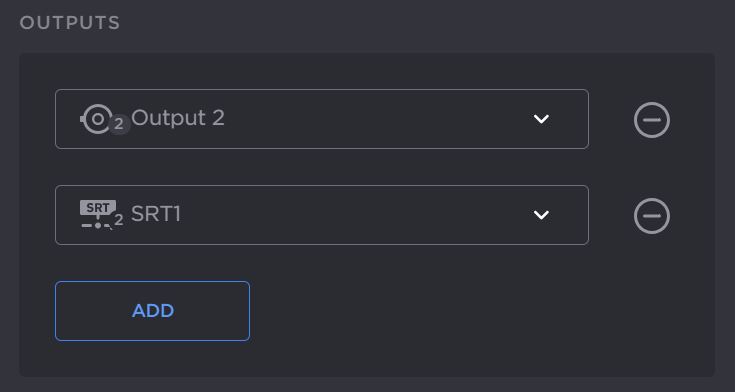Click the horizontal dash inside Output 2 remove circle
This screenshot has height=392, width=735.
(x=652, y=120)
